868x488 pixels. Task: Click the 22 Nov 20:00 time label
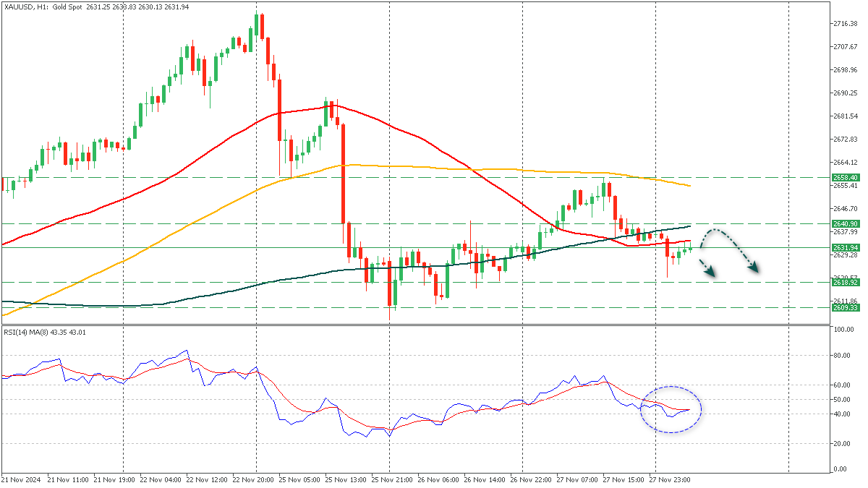tap(253, 479)
